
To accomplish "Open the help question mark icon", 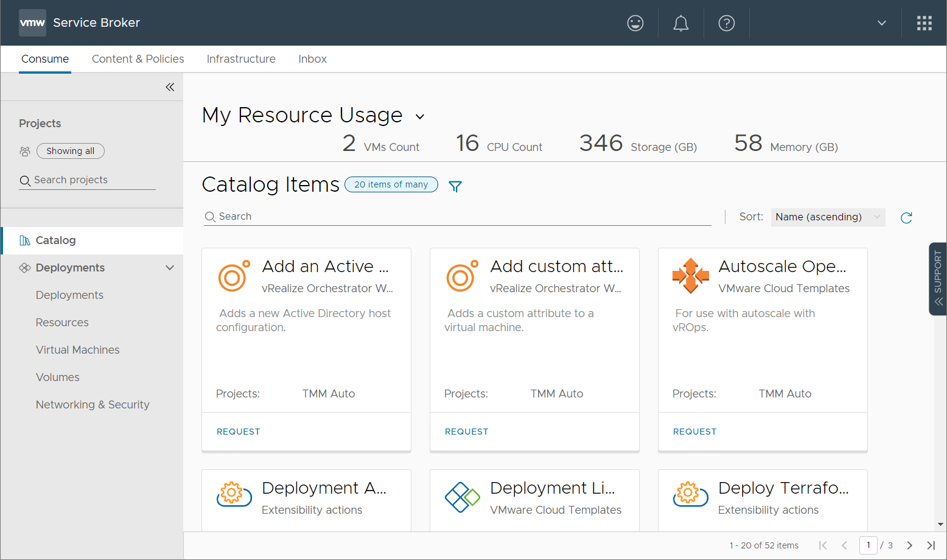I will coord(727,23).
